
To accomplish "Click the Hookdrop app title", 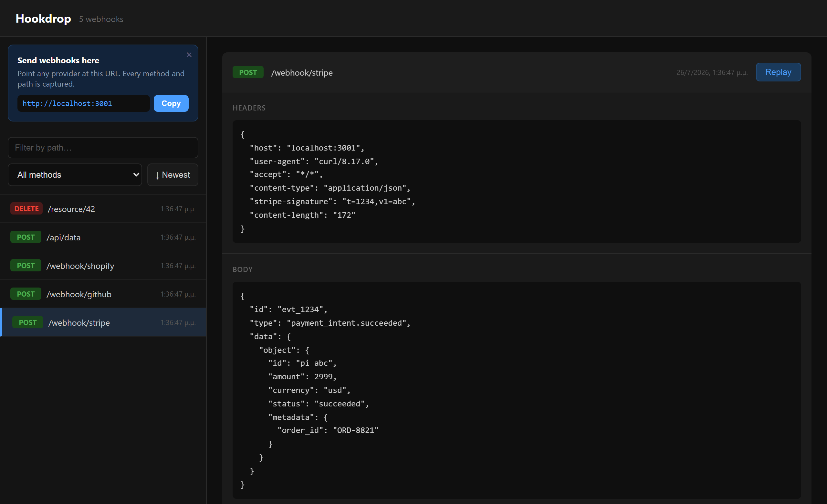I will pyautogui.click(x=43, y=19).
